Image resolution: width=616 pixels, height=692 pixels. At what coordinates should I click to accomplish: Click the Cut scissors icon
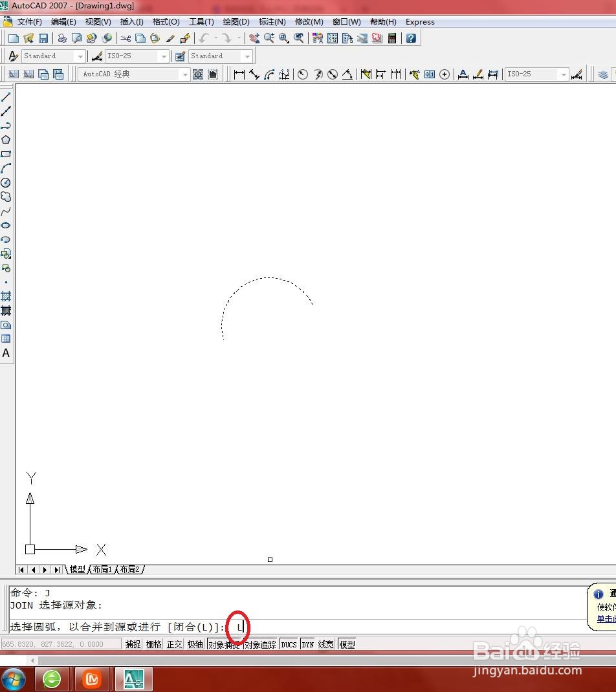[x=126, y=38]
